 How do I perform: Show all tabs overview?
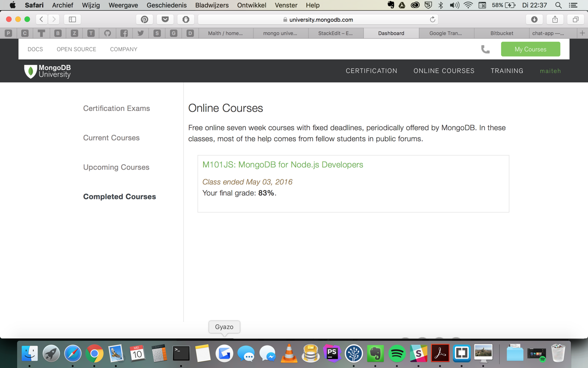point(575,19)
